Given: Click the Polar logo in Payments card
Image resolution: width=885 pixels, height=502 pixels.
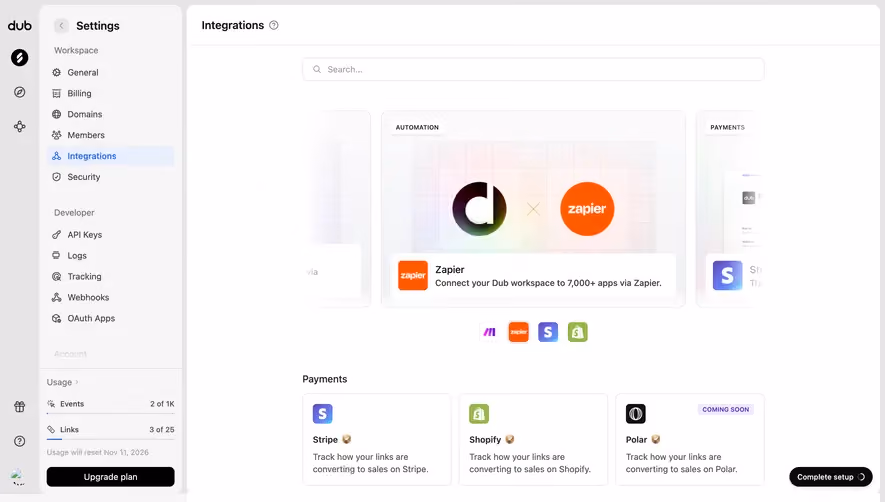Looking at the screenshot, I should [636, 414].
